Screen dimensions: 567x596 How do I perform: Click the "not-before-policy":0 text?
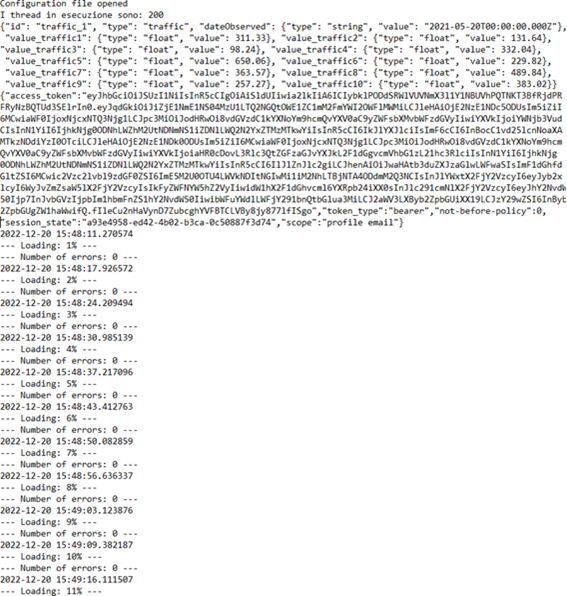coord(489,211)
